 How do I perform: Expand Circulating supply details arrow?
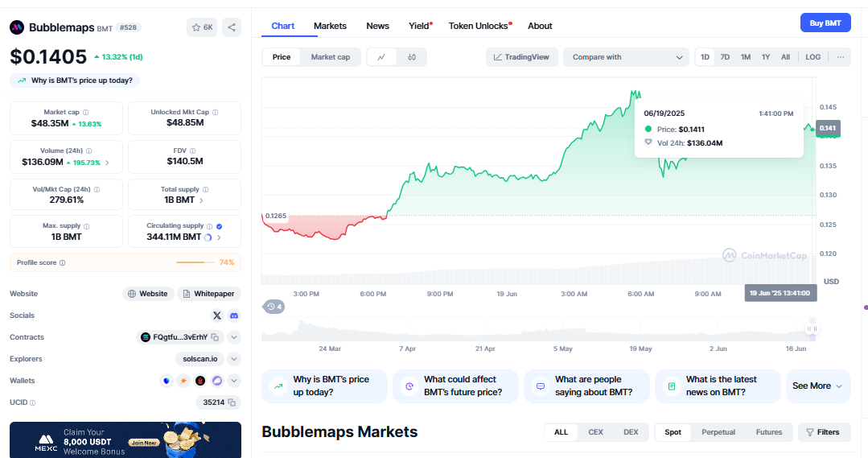pos(220,237)
